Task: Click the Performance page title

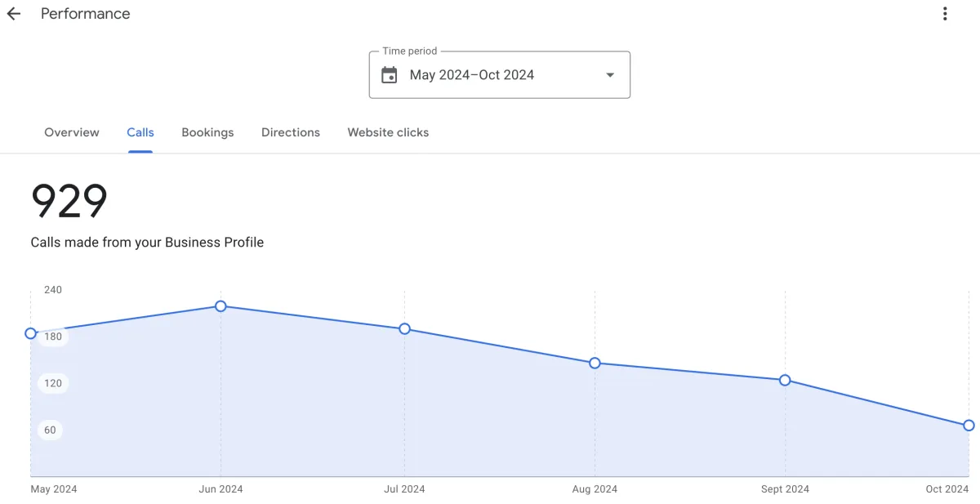Action: point(85,14)
